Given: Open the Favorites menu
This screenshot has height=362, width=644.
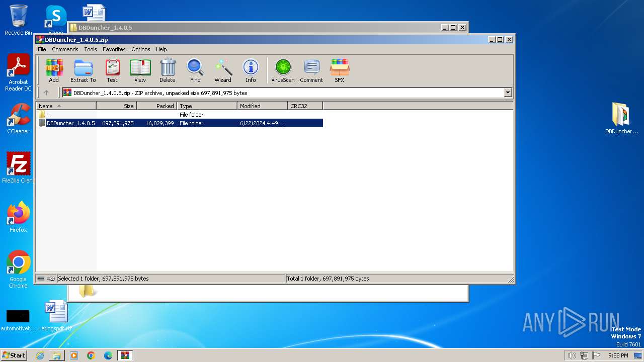Looking at the screenshot, I should [x=114, y=49].
